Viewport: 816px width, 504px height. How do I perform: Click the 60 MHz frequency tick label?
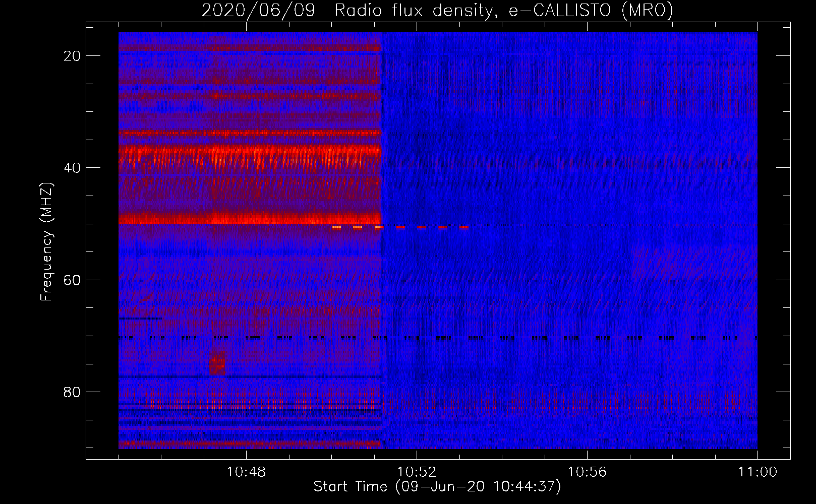pos(72,280)
